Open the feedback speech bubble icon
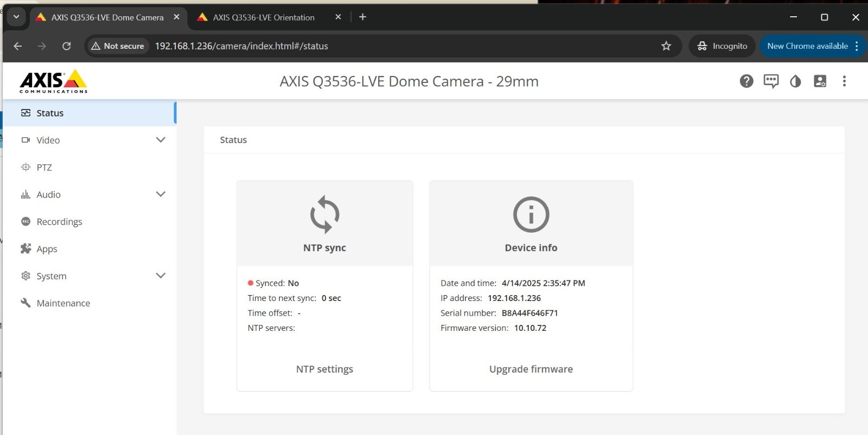The height and width of the screenshot is (435, 868). click(x=771, y=81)
